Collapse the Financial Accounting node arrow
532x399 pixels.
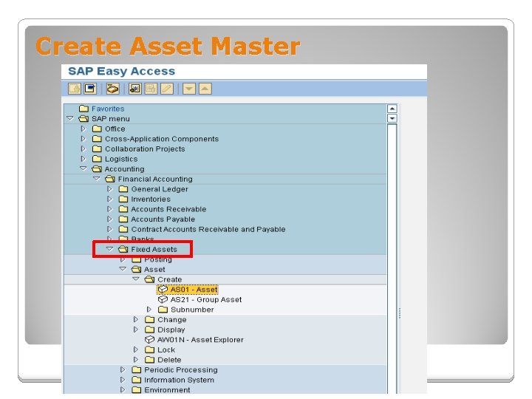coord(97,179)
